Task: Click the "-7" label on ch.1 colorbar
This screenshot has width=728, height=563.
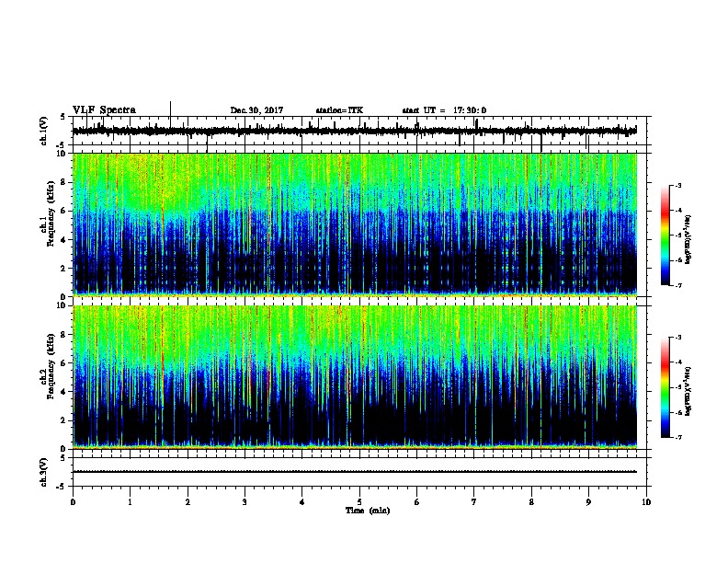Action: click(678, 285)
